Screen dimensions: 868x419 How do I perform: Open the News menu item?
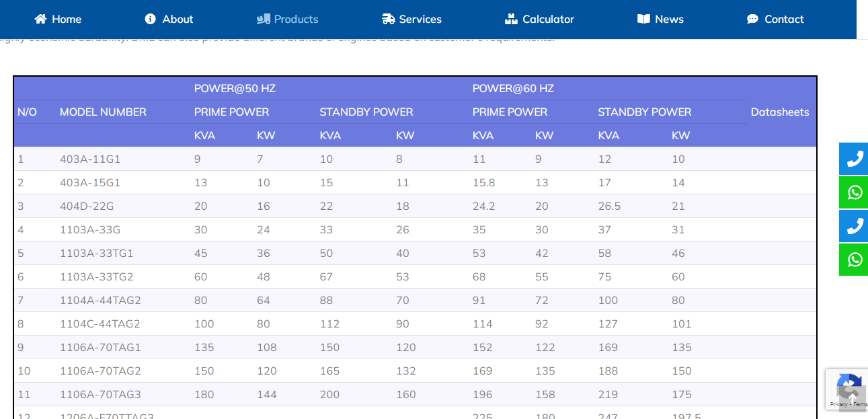[660, 19]
